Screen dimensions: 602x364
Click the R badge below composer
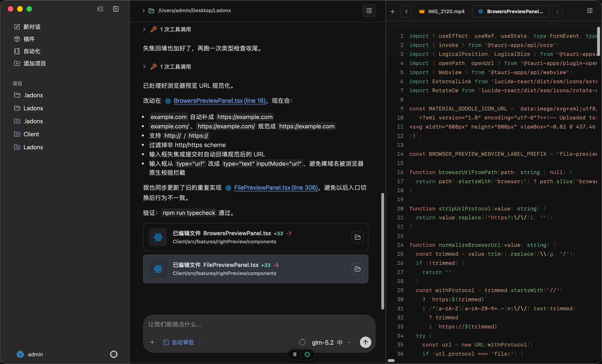[x=295, y=354]
